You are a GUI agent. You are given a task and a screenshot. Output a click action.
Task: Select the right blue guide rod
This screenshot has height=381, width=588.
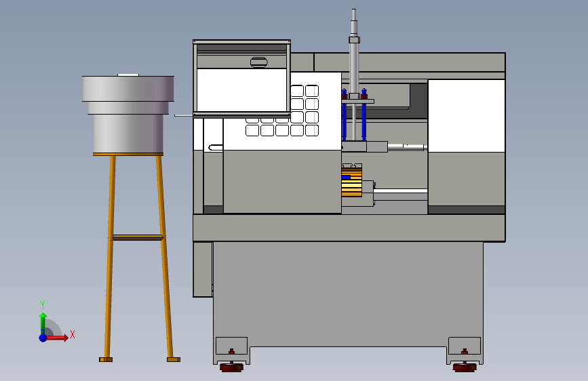(364, 115)
